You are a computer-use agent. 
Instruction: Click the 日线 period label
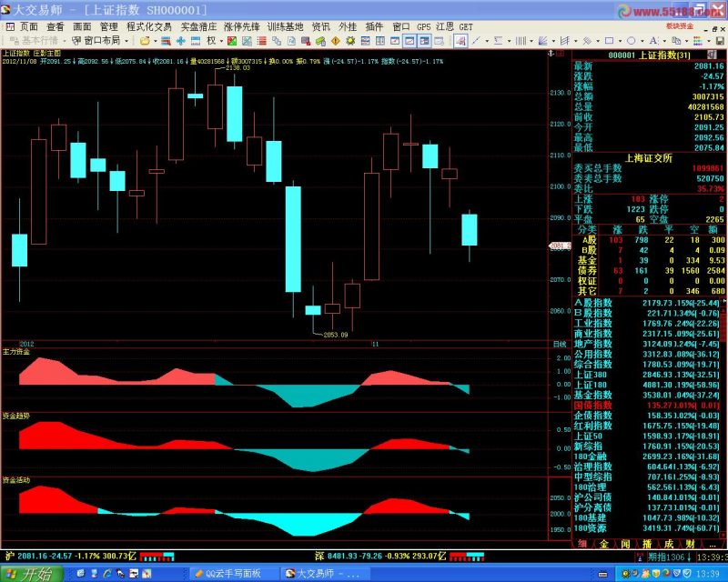coord(560,344)
